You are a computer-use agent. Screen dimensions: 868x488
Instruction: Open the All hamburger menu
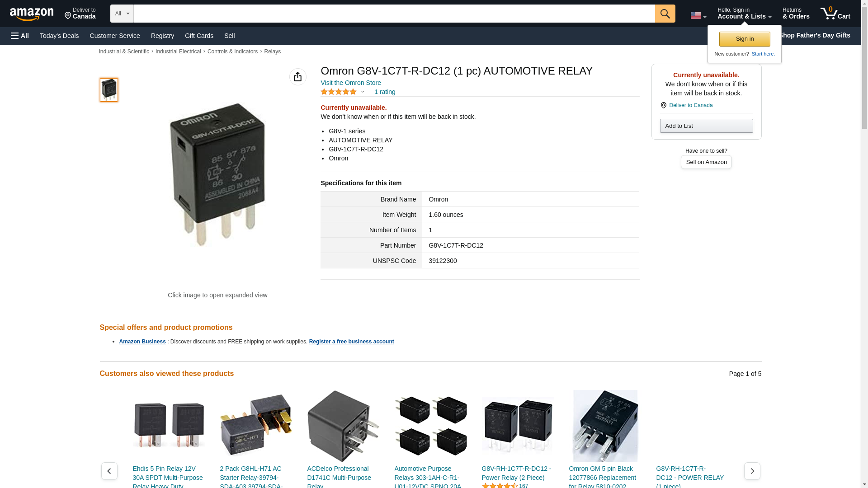[x=20, y=36]
